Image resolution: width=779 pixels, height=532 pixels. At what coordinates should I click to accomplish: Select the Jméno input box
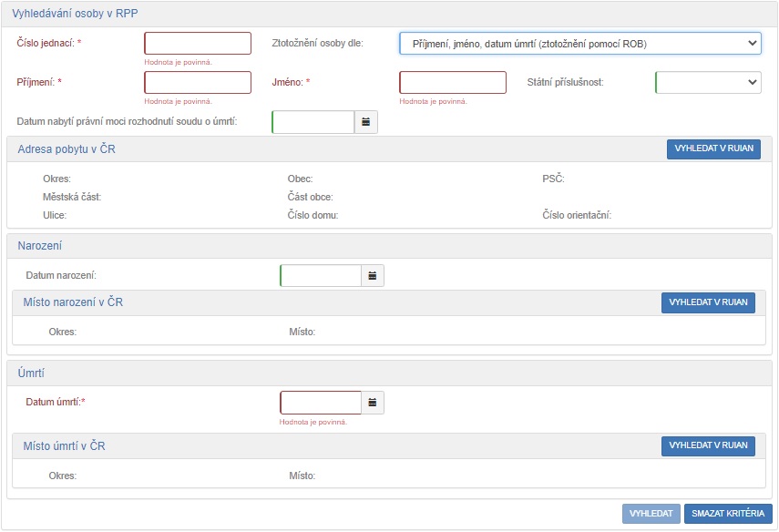[453, 82]
